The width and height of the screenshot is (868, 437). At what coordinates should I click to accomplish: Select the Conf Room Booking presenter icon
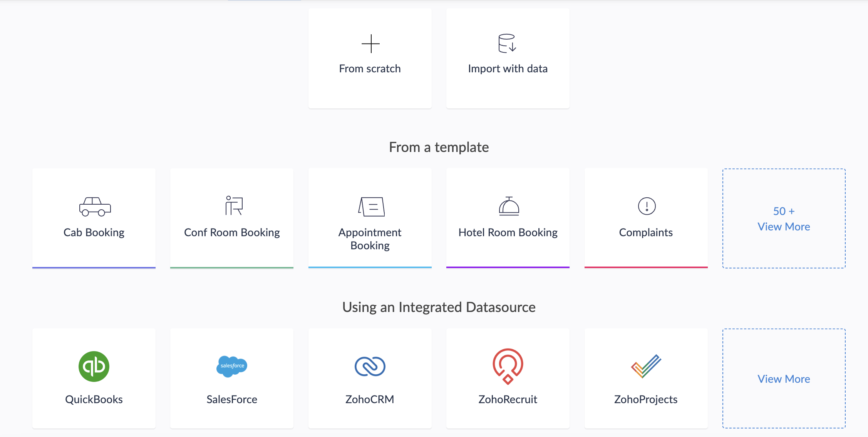click(x=234, y=205)
